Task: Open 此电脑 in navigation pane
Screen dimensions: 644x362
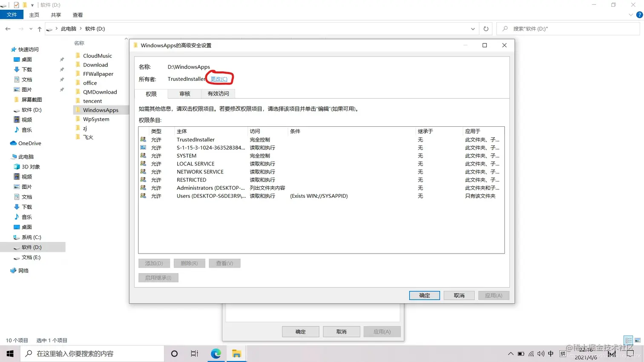Action: (x=26, y=157)
